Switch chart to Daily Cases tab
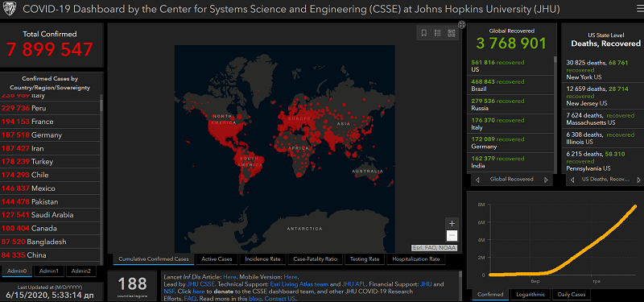 (572, 295)
